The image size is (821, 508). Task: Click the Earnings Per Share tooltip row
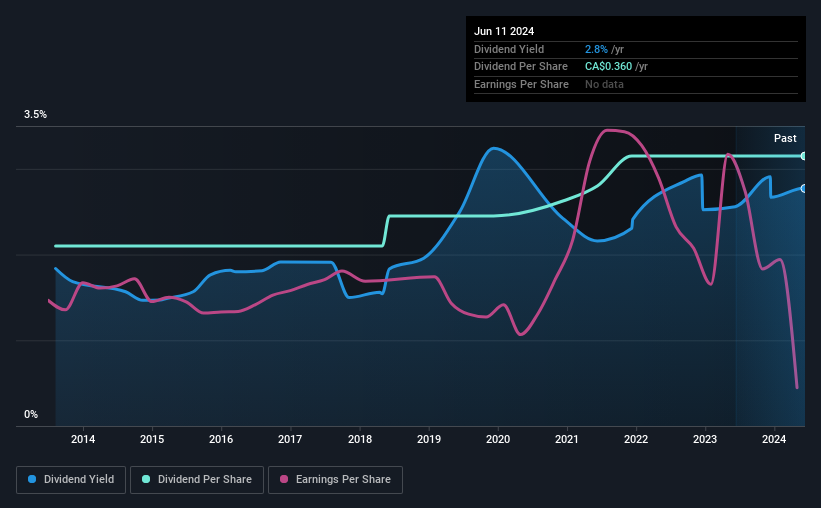636,84
